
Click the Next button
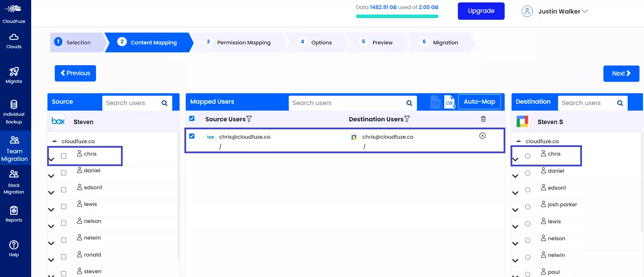point(621,73)
